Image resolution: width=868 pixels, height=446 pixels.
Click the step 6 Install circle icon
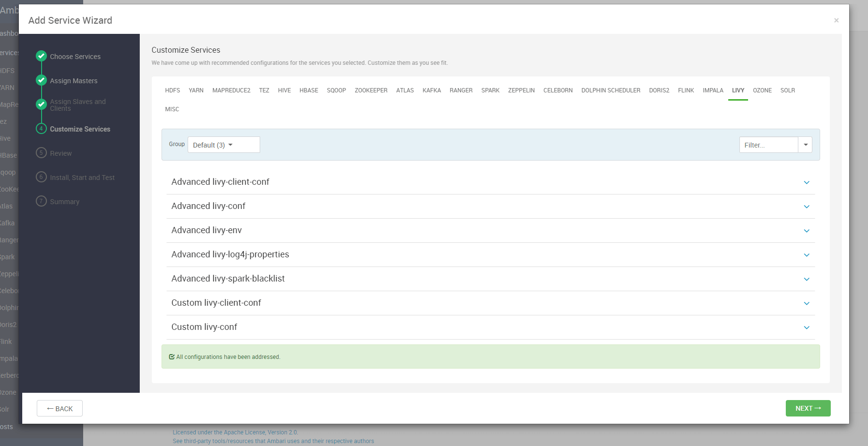click(x=42, y=177)
